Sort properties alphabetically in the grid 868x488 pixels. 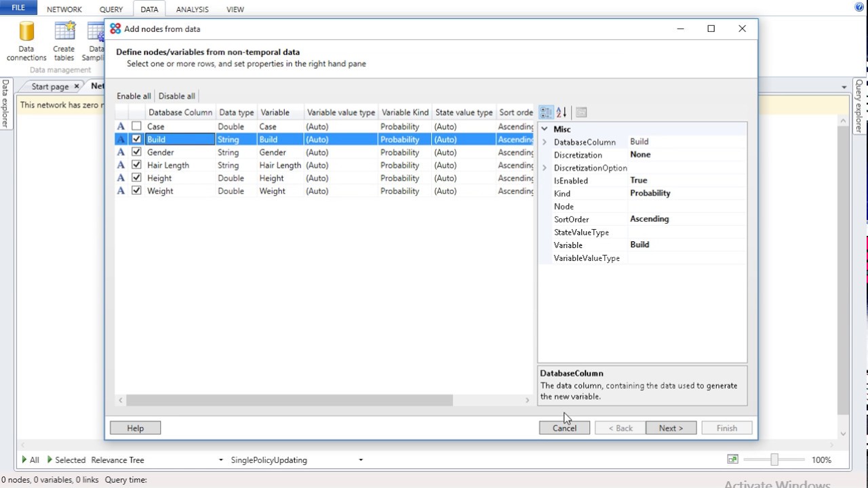pos(561,113)
